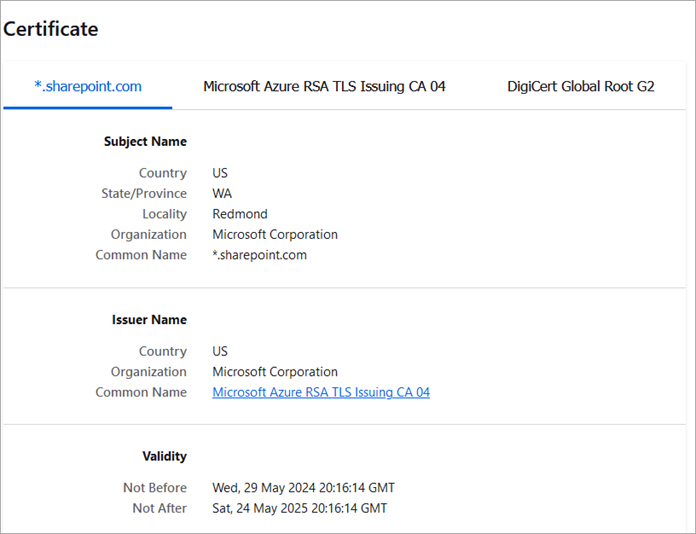Click the issuer Common Name label

(x=141, y=392)
